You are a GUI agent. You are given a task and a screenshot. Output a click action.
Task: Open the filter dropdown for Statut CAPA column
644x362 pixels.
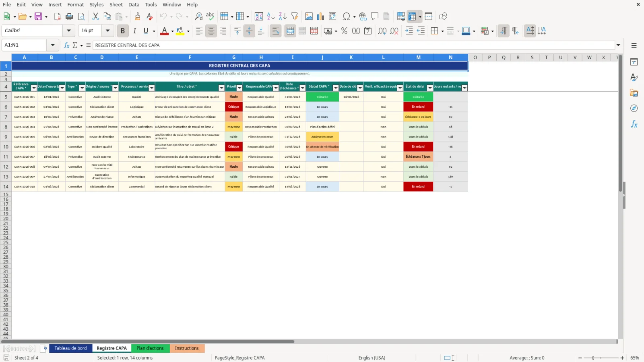[336, 88]
